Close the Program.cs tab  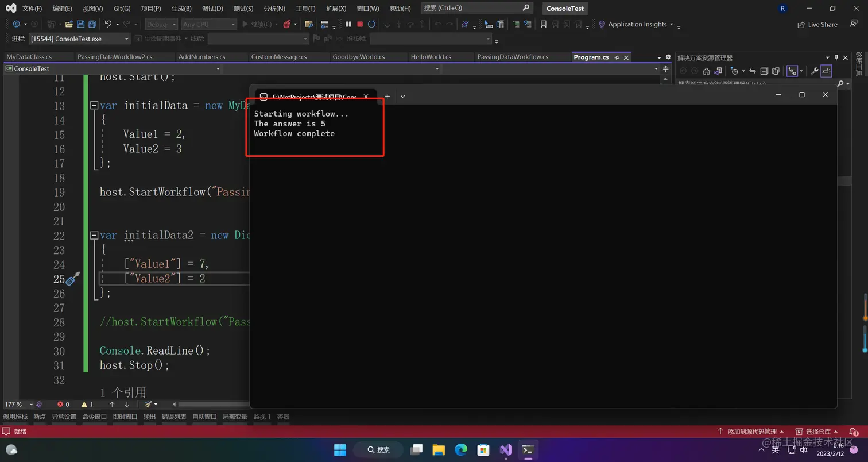click(x=626, y=57)
